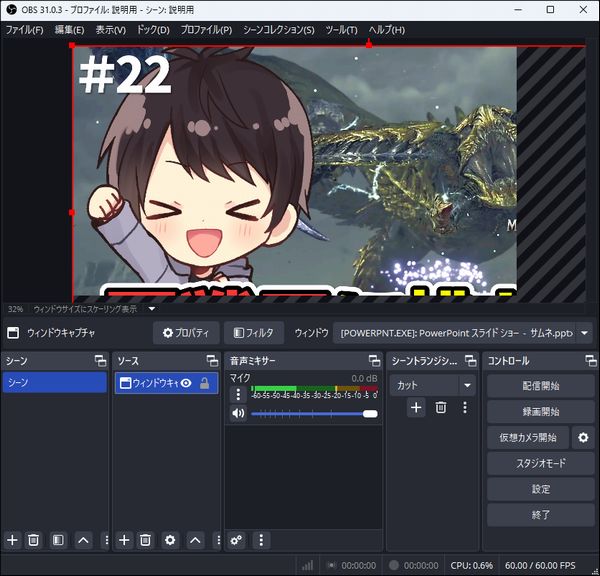
Task: Open source toolbar overflow dots
Action: tap(218, 540)
